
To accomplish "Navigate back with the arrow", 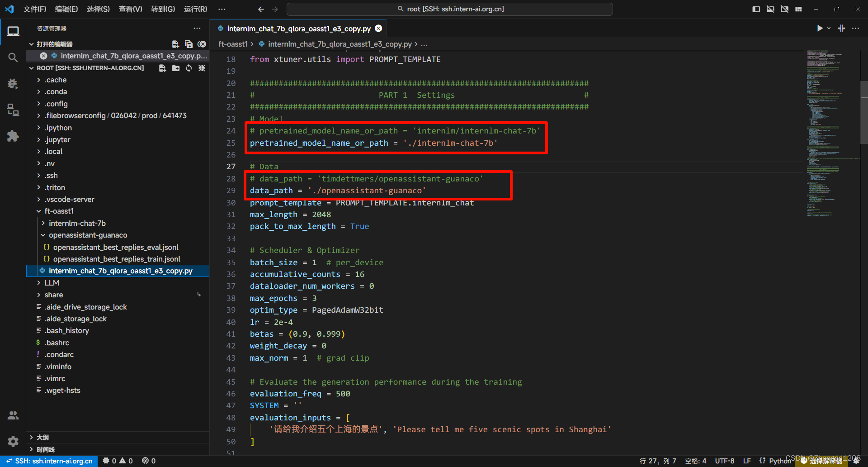I will point(261,9).
